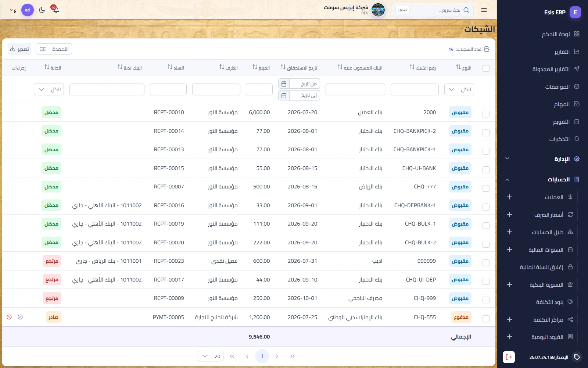Click the cancel icon on CHQ-555 row
Screen dimensions: 588x368
coord(9,317)
